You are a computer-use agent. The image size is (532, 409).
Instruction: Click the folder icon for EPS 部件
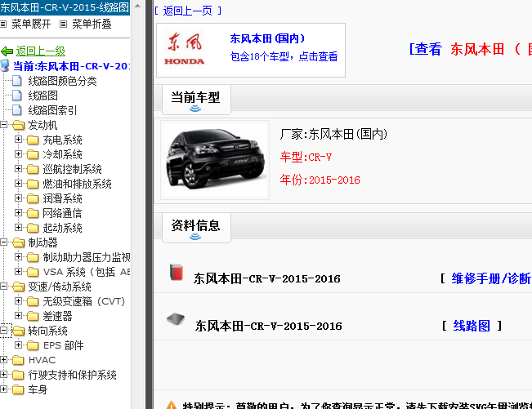(33, 345)
